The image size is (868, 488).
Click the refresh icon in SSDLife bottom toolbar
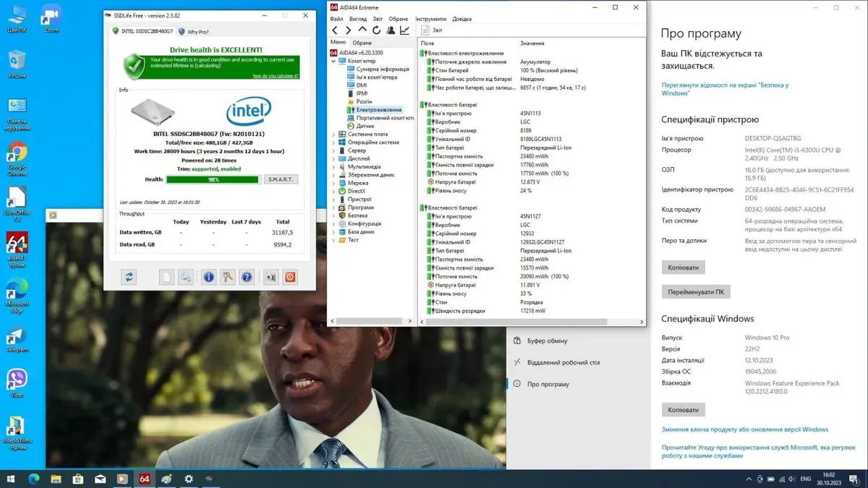click(129, 277)
